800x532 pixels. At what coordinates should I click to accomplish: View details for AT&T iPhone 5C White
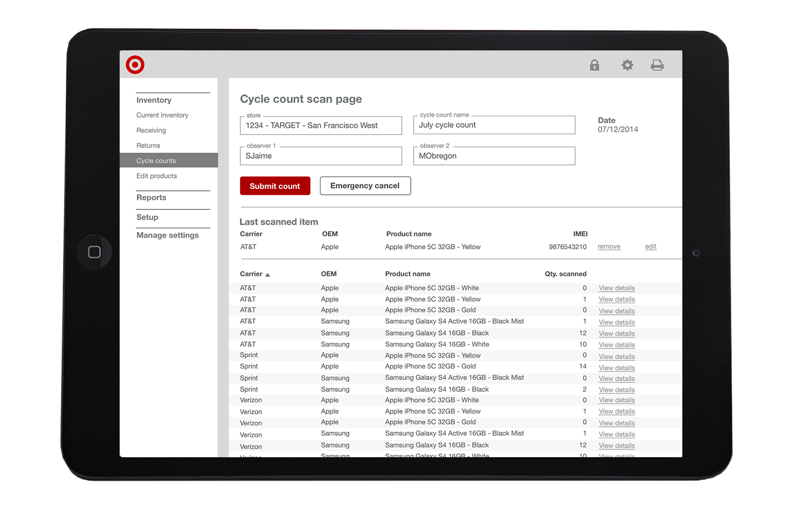click(x=617, y=288)
